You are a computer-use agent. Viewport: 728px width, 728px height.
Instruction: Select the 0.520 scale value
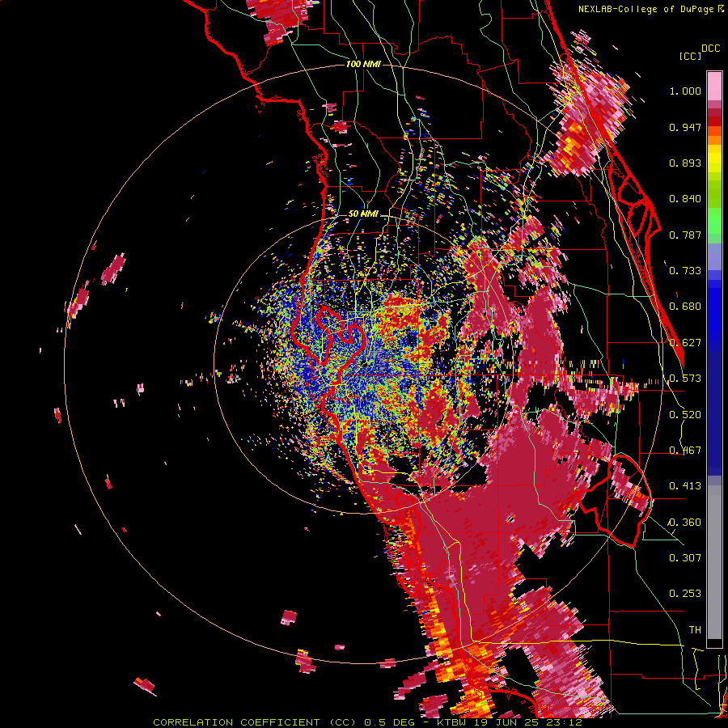(685, 415)
